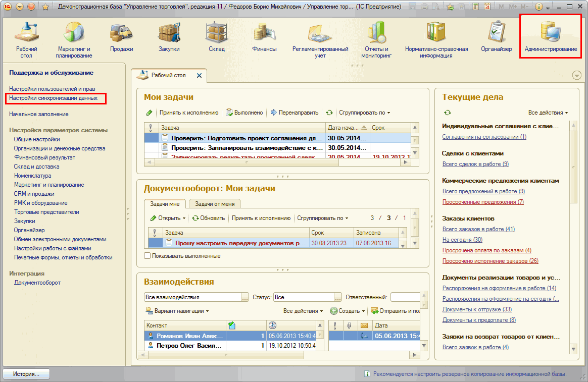Click the Выполнено button in Мои задачи
The height and width of the screenshot is (382, 588).
244,113
